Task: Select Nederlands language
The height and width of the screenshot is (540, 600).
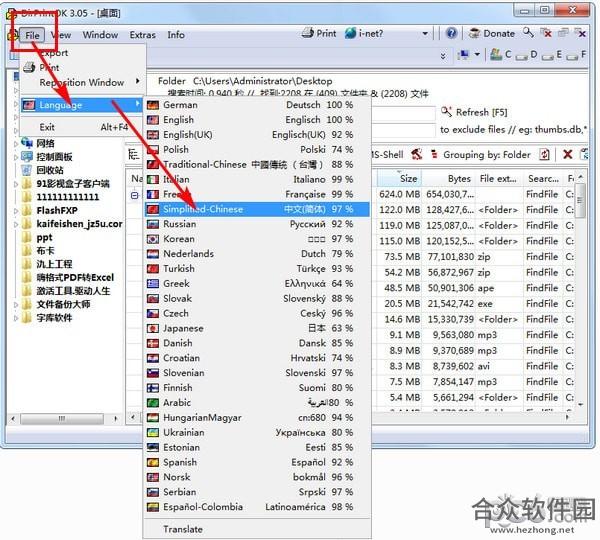Action: coord(256,254)
